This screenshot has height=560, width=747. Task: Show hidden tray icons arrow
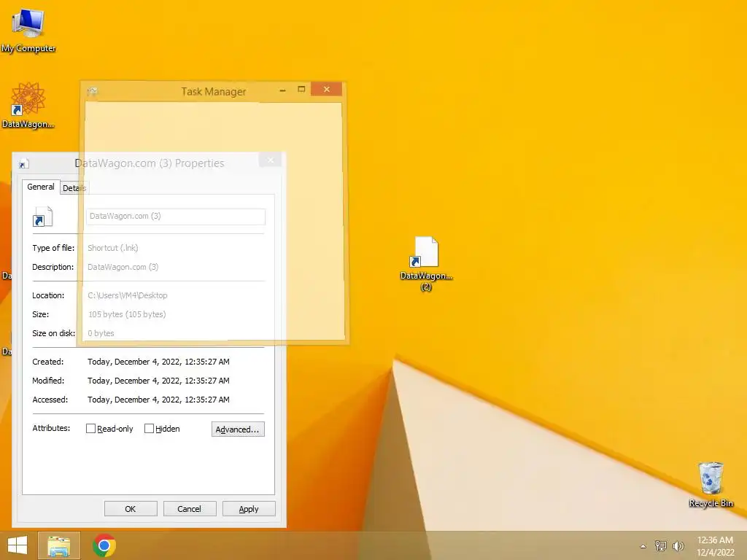[x=643, y=546]
